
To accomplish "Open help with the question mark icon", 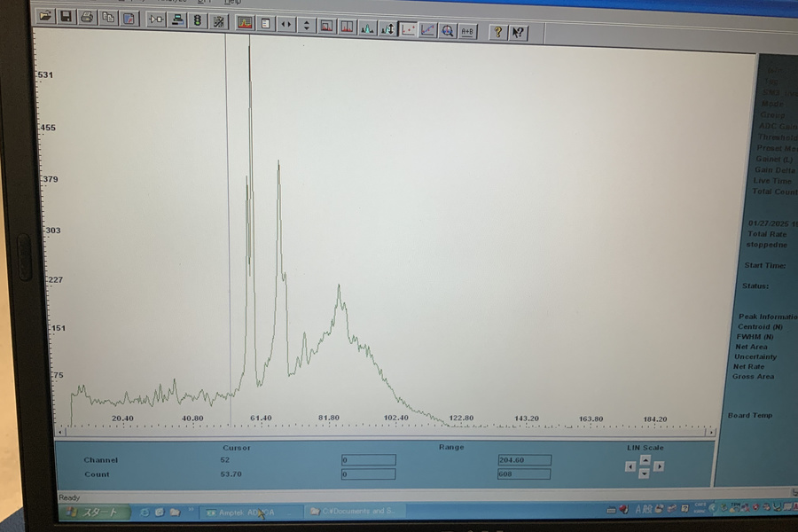I will (x=497, y=32).
